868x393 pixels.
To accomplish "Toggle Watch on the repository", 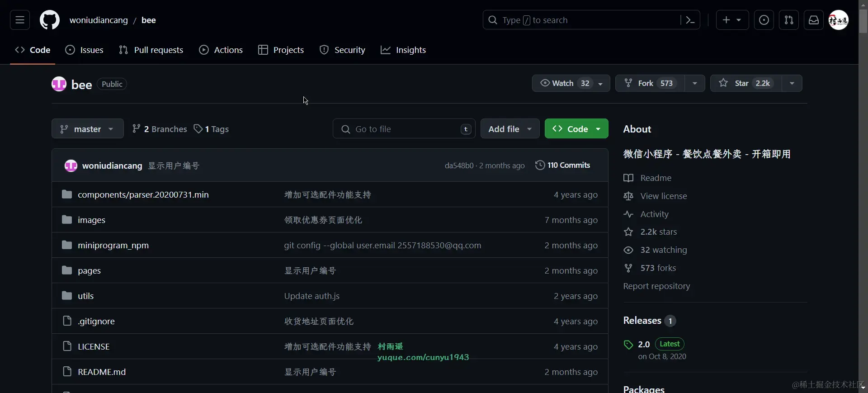I will 571,83.
